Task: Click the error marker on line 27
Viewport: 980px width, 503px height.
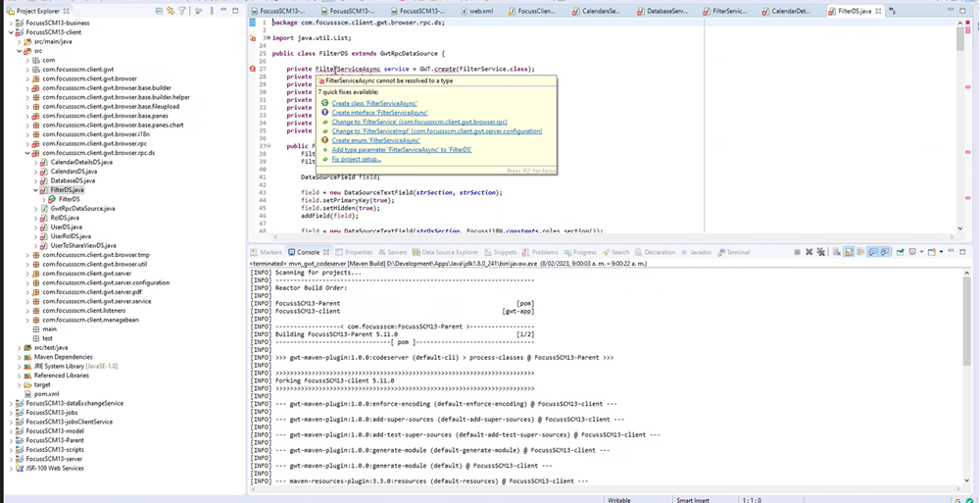Action: tap(253, 69)
